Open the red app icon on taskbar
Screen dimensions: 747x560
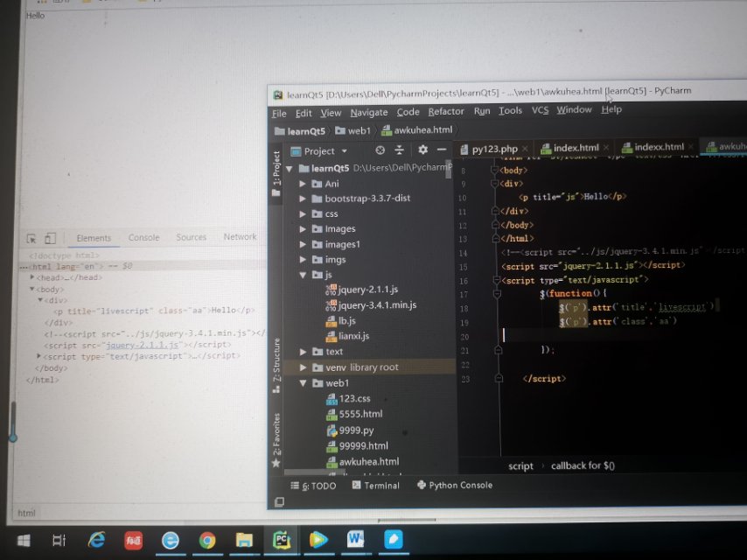(x=133, y=541)
